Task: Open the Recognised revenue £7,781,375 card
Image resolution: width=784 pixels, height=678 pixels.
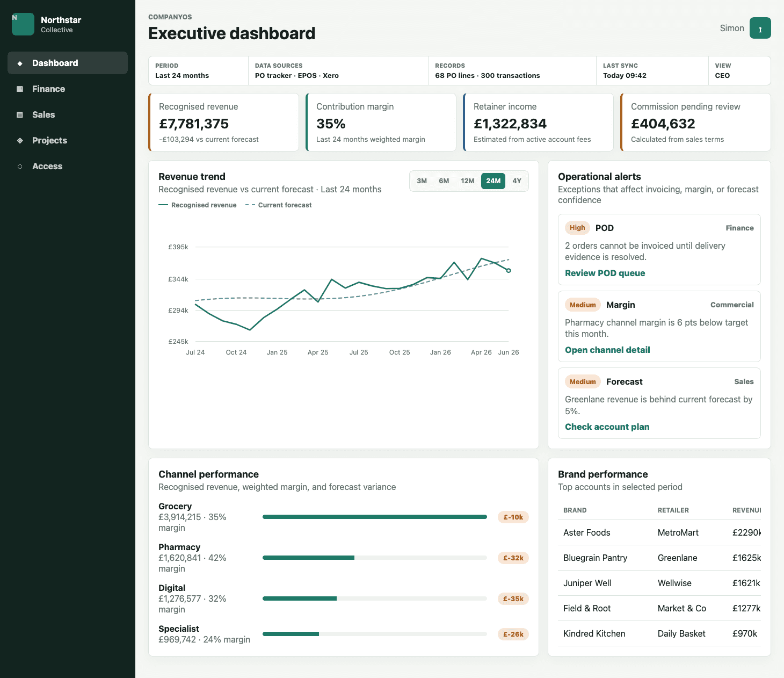Action: click(223, 122)
